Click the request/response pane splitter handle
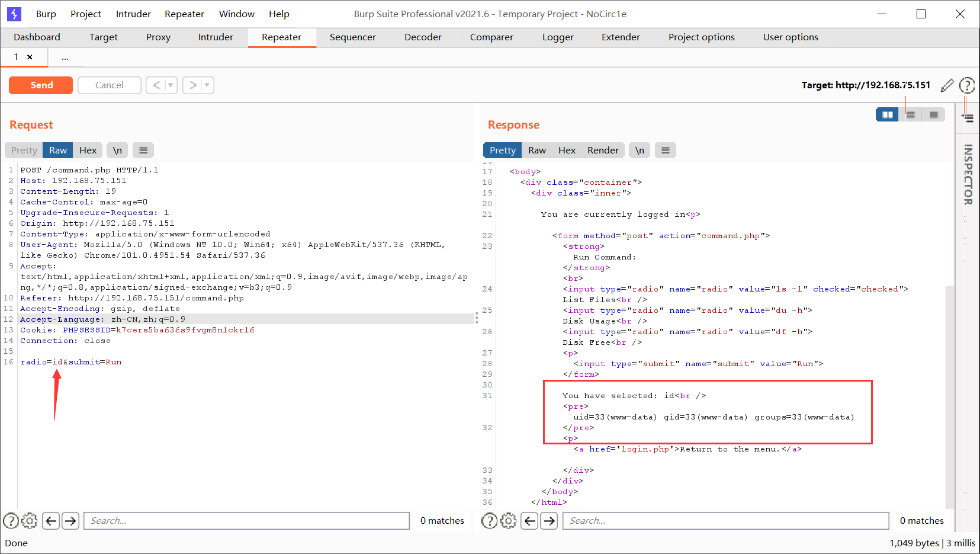 (x=477, y=318)
